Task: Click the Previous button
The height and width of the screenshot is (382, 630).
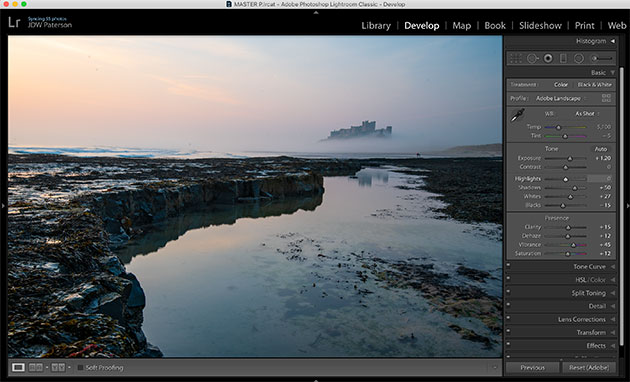Action: (x=532, y=368)
